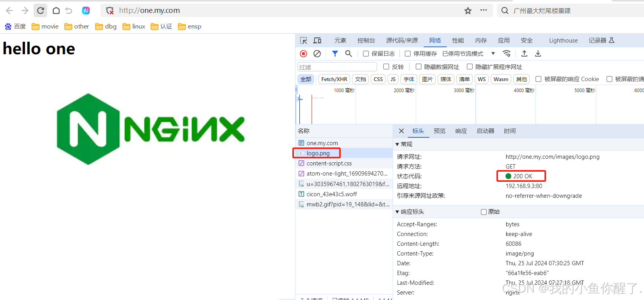The height and width of the screenshot is (300, 644).
Task: Go to the home page icon
Action: [x=56, y=11]
